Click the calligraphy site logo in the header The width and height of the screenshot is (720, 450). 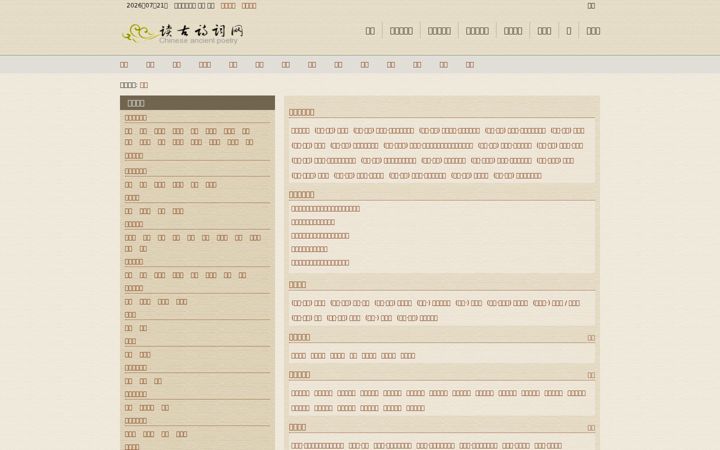pyautogui.click(x=183, y=33)
